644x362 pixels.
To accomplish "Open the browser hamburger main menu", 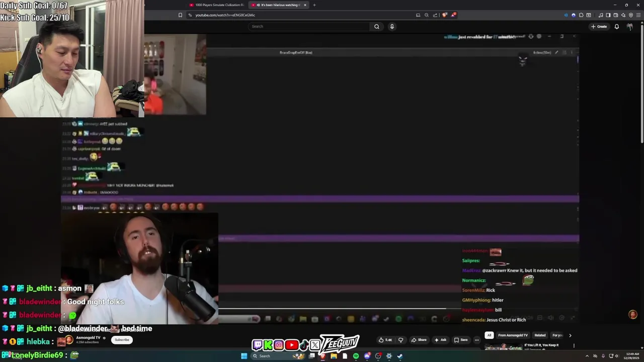I will pos(638,15).
